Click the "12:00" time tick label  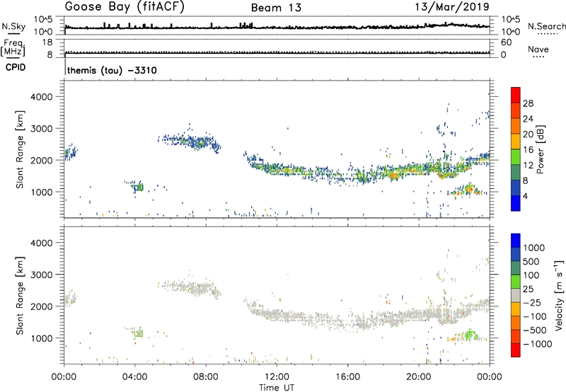[x=277, y=377]
